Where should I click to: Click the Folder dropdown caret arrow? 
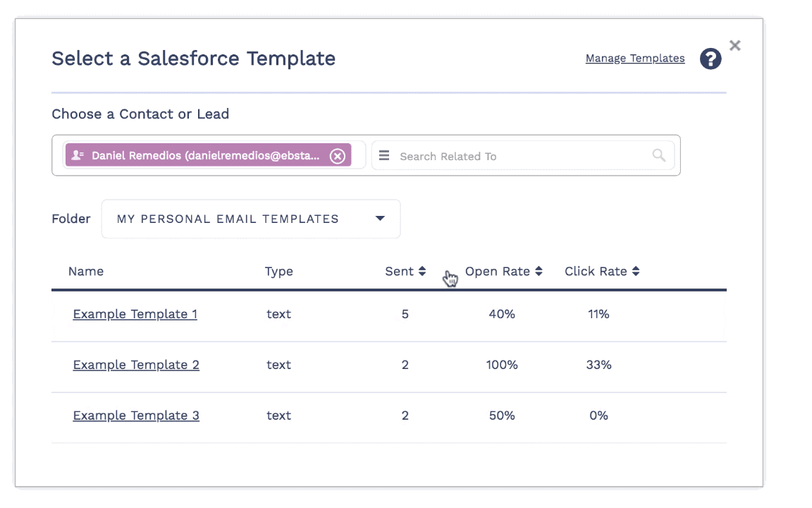(380, 219)
